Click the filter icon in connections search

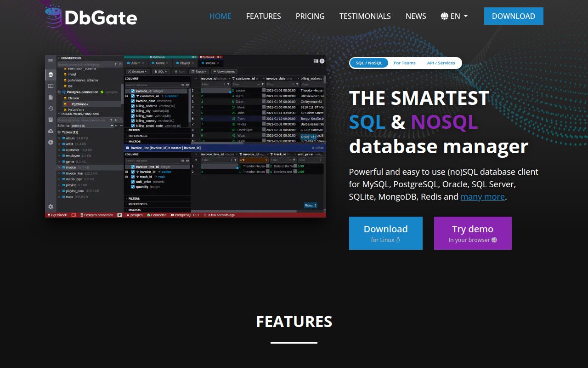114,64
